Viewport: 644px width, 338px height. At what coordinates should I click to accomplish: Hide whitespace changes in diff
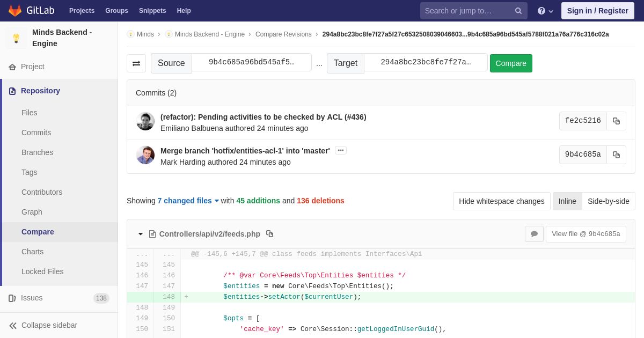coord(502,201)
